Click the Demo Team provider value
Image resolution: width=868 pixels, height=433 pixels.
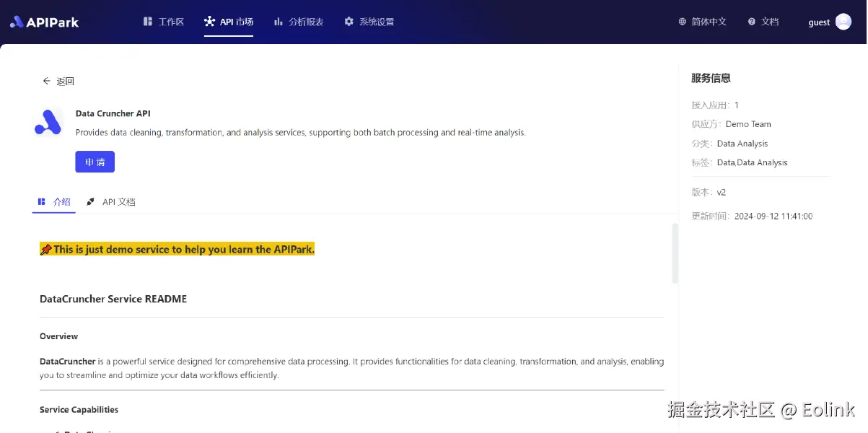coord(748,124)
